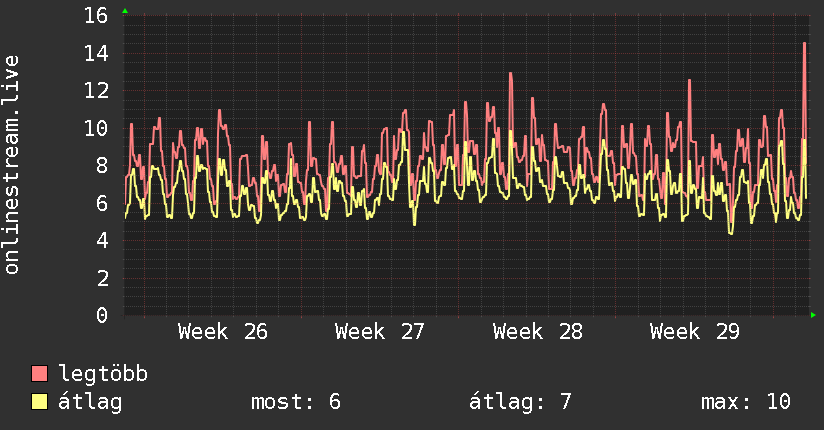Image resolution: width=824 pixels, height=430 pixels.
Task: Click the 4 y-axis tick label
Action: point(102,240)
